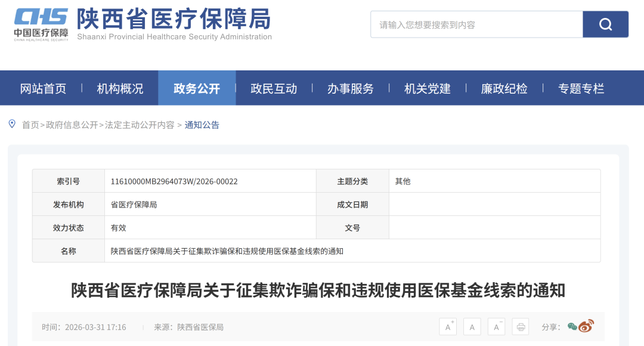Go to 政民互动 section
Viewport: 644px width, 346px height.
click(274, 88)
